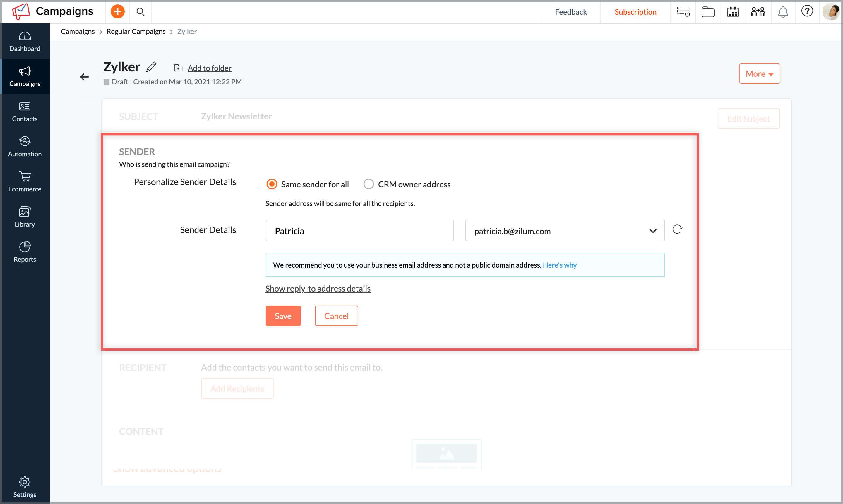Choose CRM owner address as sender
Image resolution: width=843 pixels, height=504 pixels.
click(x=369, y=184)
